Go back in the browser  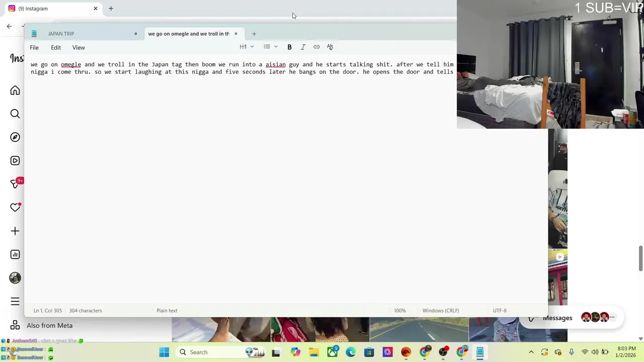point(9,26)
